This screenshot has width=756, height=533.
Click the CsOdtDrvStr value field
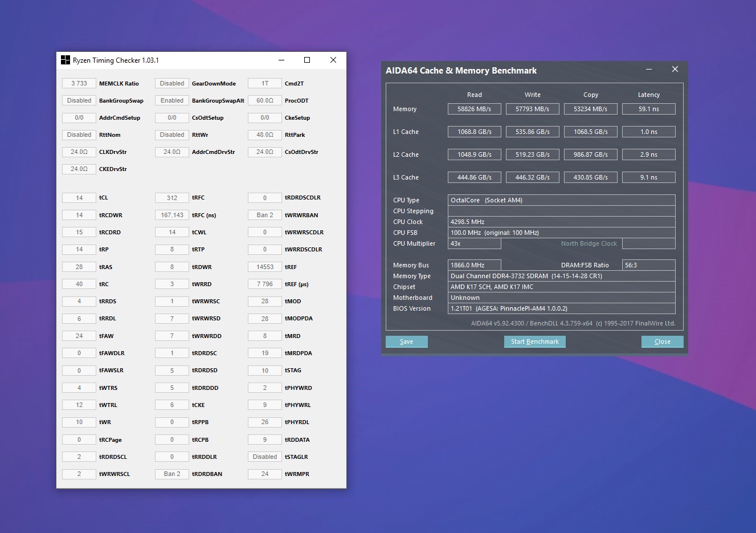click(265, 152)
